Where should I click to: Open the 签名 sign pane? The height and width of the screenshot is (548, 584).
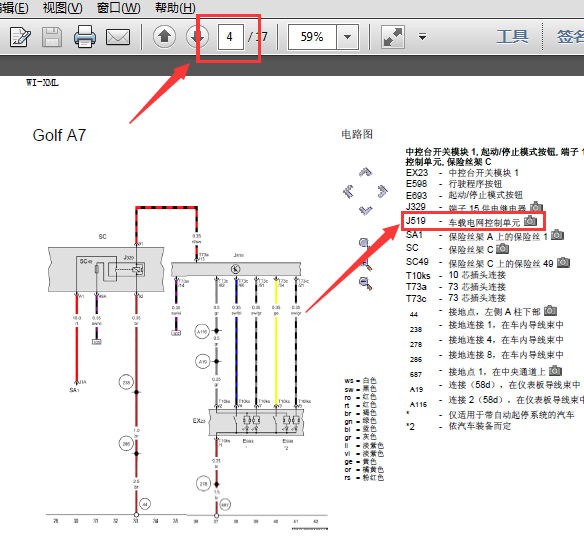[570, 37]
